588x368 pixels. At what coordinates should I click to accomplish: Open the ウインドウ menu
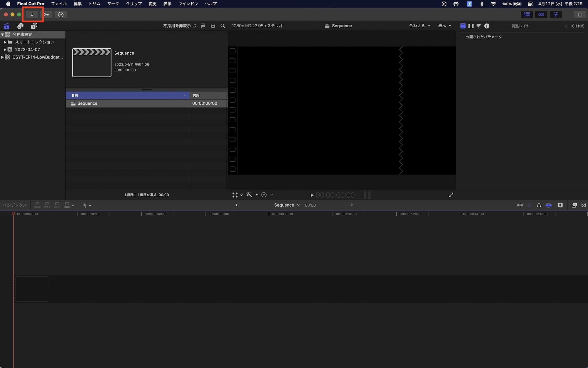188,4
